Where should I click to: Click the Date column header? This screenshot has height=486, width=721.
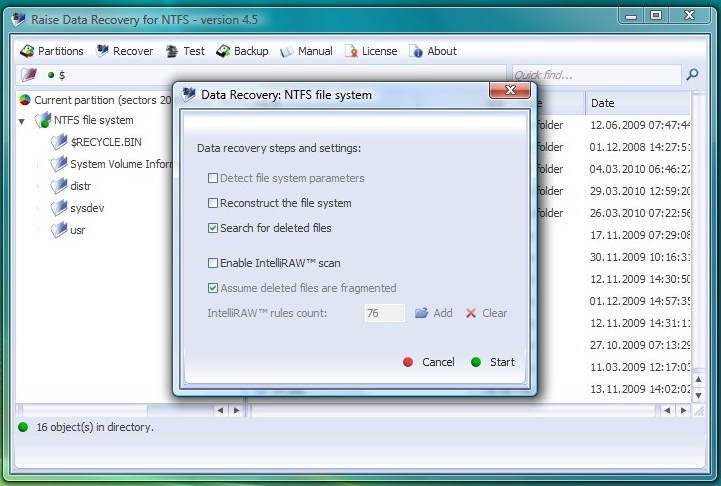pos(638,103)
